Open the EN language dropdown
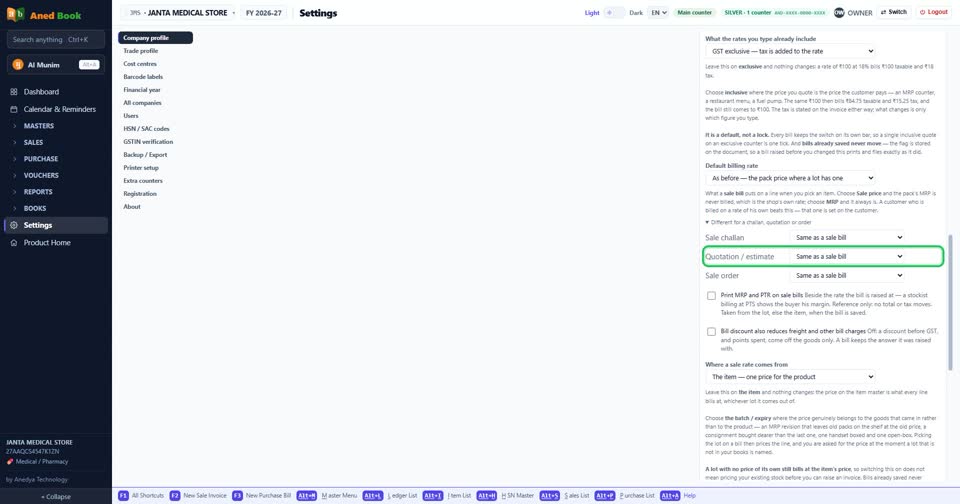 (658, 12)
